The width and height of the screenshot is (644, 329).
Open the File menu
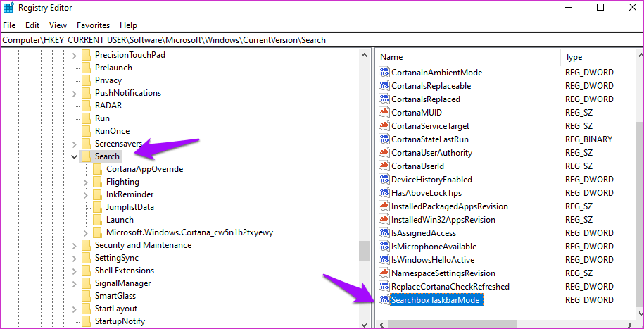[9, 25]
